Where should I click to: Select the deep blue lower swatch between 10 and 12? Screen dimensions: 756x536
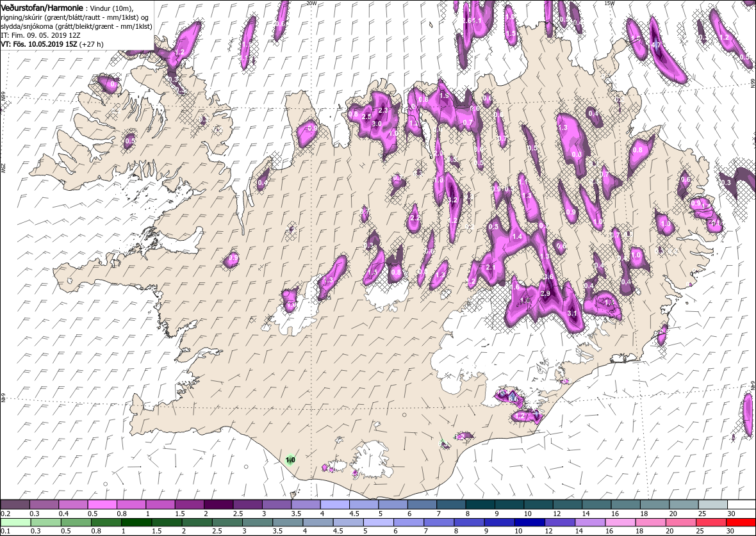coord(529,523)
